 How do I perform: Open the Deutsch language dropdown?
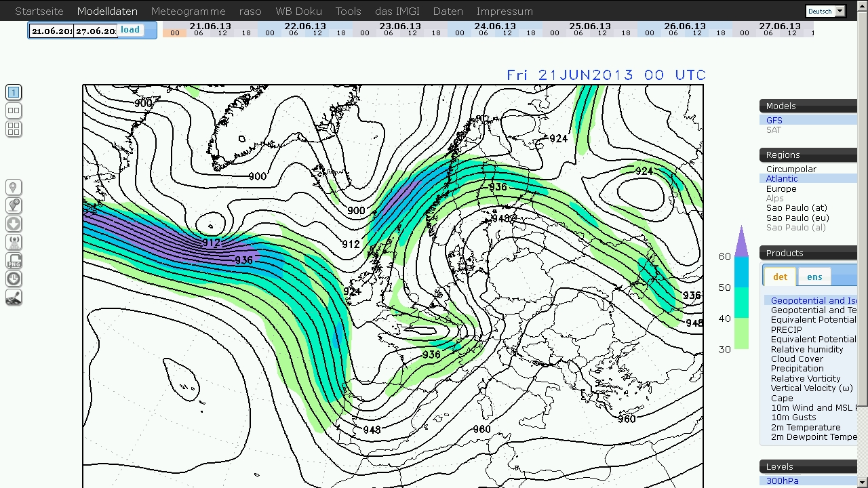825,11
